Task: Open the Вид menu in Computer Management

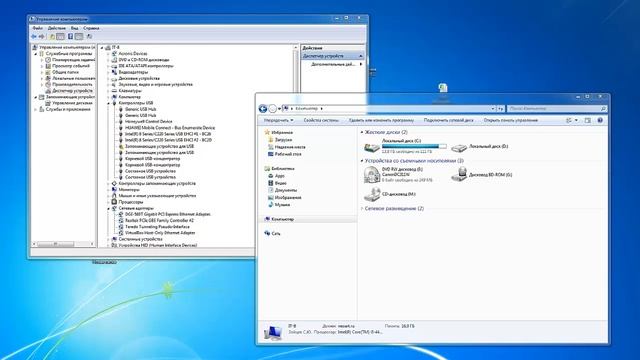Action: [x=74, y=28]
